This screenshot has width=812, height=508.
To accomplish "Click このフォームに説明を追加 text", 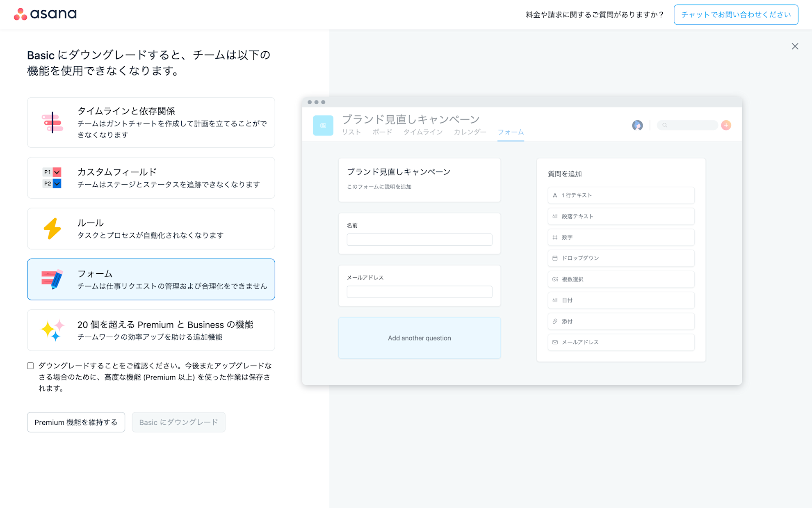I will point(379,187).
